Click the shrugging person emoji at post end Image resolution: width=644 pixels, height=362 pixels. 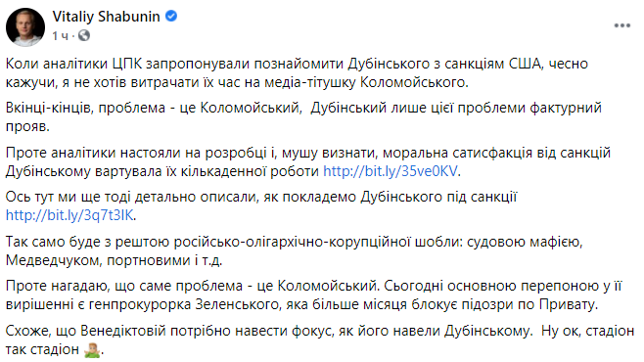[92, 350]
